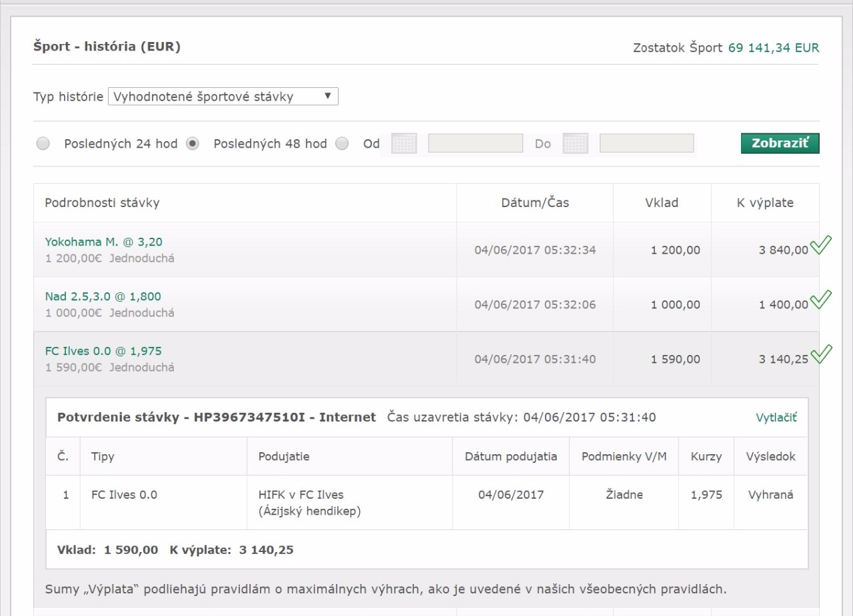
Task: Click the 'Podrobnosti stávky' column header
Action: pos(102,203)
